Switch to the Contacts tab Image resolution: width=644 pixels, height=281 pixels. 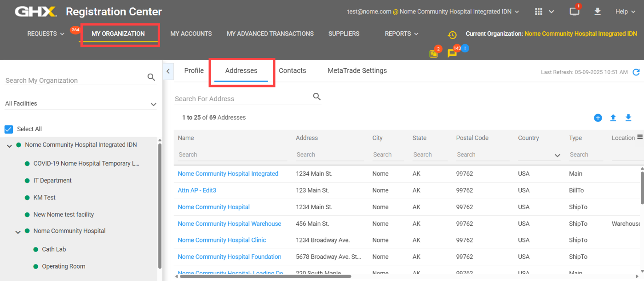[x=292, y=70]
